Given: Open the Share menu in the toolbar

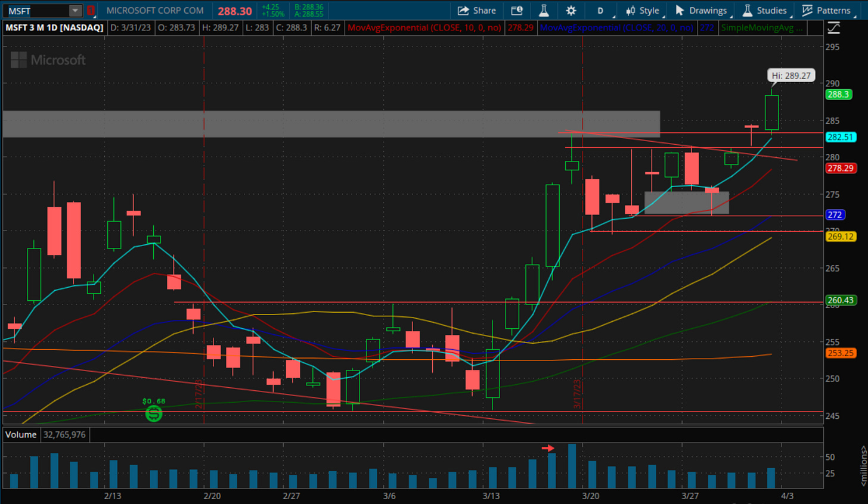Looking at the screenshot, I should [x=476, y=11].
